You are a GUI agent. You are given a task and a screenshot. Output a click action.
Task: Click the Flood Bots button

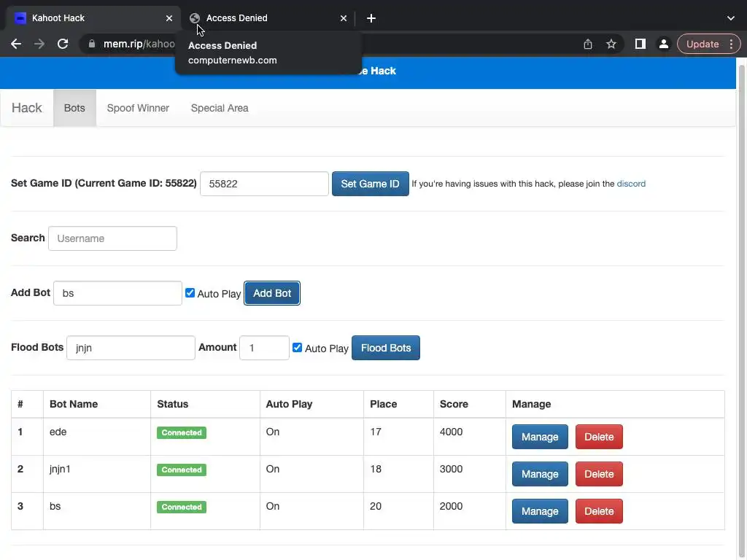385,348
